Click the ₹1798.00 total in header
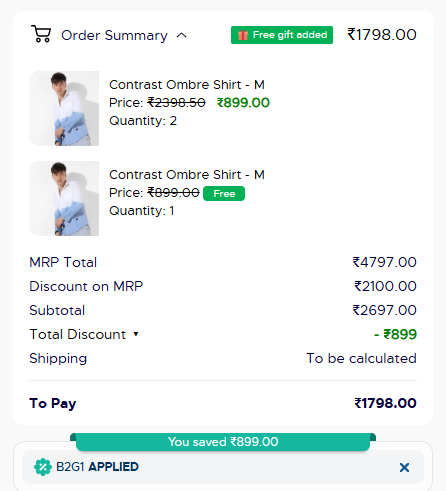The height and width of the screenshot is (491, 446). (x=382, y=35)
